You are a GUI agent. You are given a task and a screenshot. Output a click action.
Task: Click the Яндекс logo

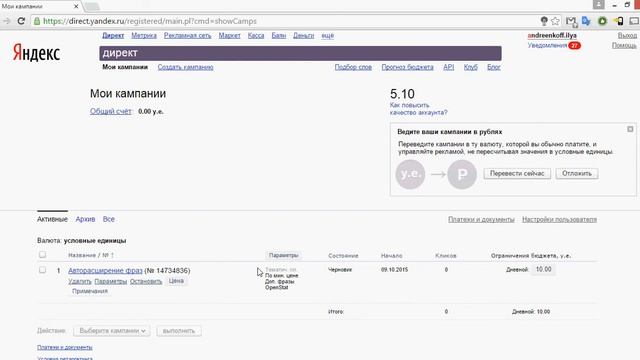coord(36,53)
